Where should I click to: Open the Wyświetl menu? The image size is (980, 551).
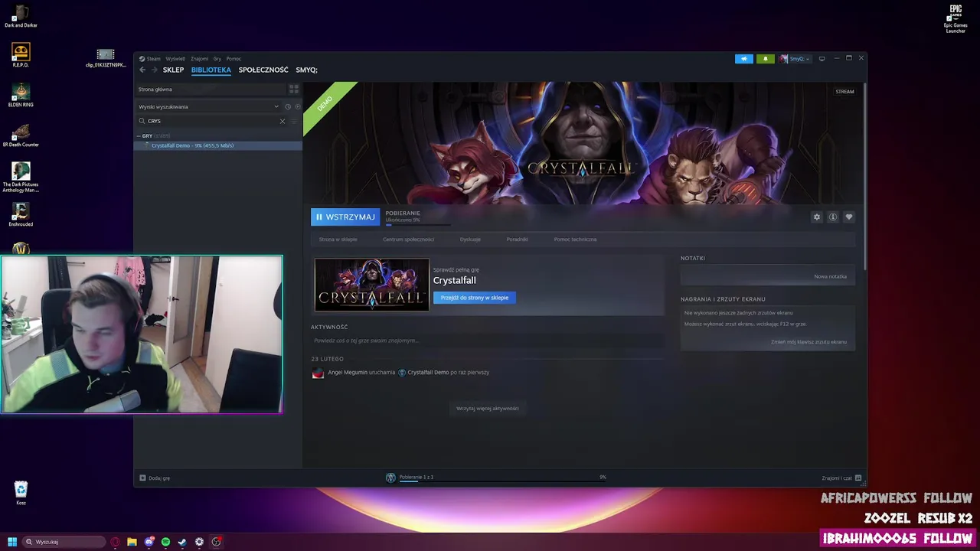point(175,59)
